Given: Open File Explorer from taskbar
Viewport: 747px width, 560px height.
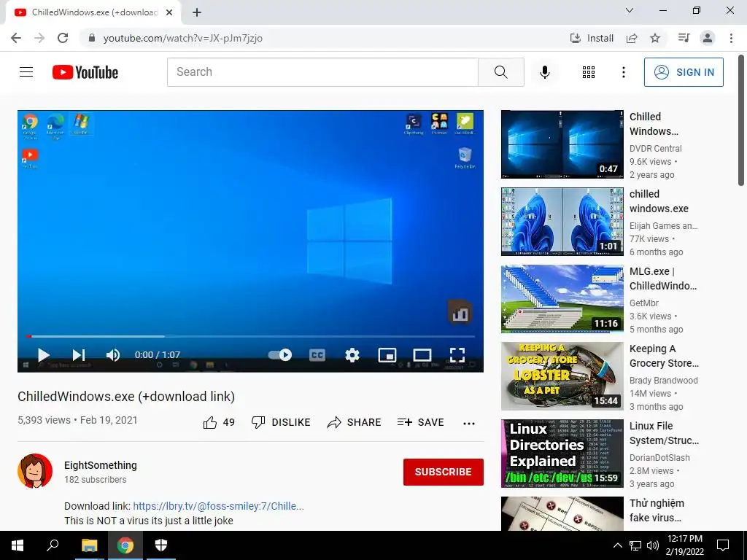Looking at the screenshot, I should [x=89, y=545].
